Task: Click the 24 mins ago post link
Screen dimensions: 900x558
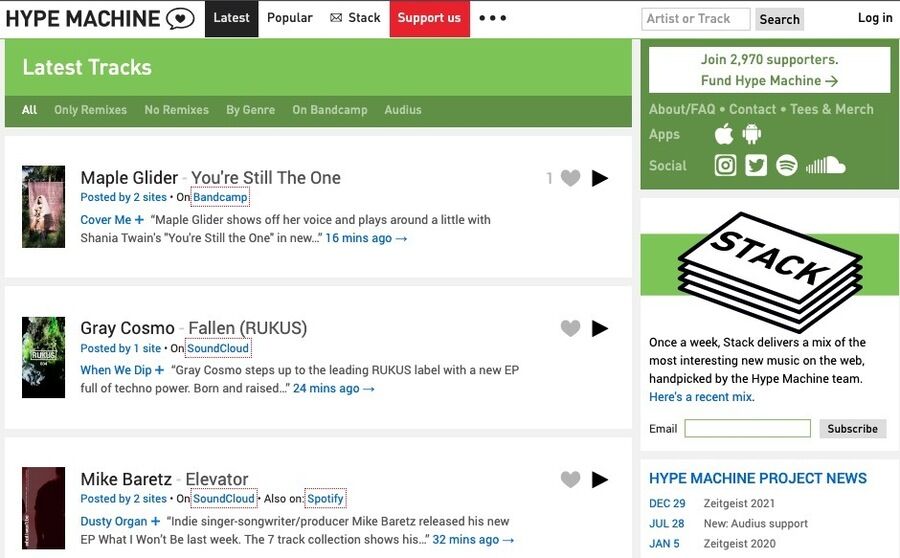Action: (x=333, y=389)
